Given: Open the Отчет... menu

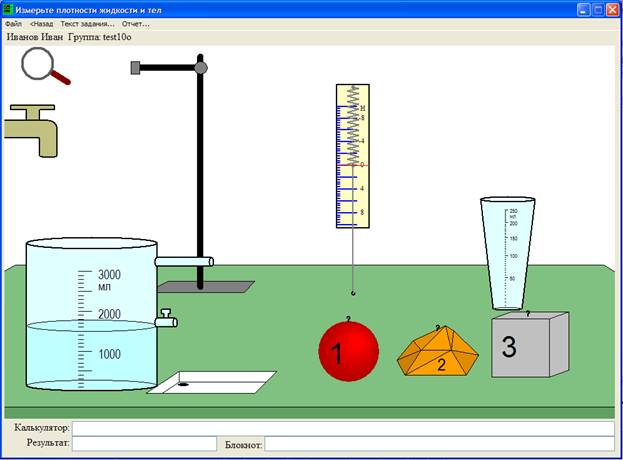Looking at the screenshot, I should tap(136, 24).
